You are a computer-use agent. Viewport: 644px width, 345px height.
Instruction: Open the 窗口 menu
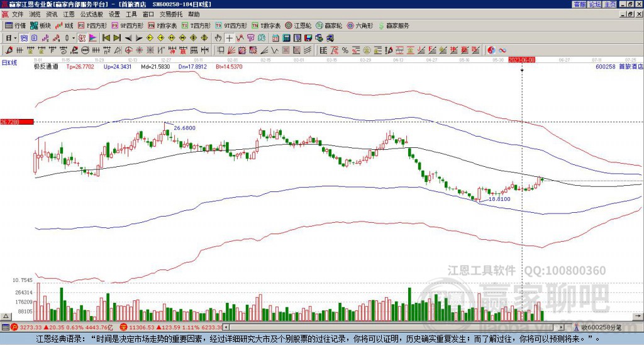click(x=148, y=14)
